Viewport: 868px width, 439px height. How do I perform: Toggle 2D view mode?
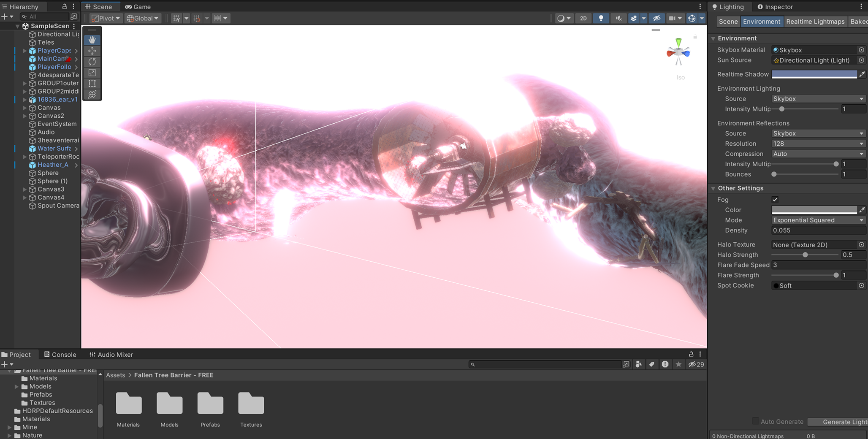coord(583,18)
